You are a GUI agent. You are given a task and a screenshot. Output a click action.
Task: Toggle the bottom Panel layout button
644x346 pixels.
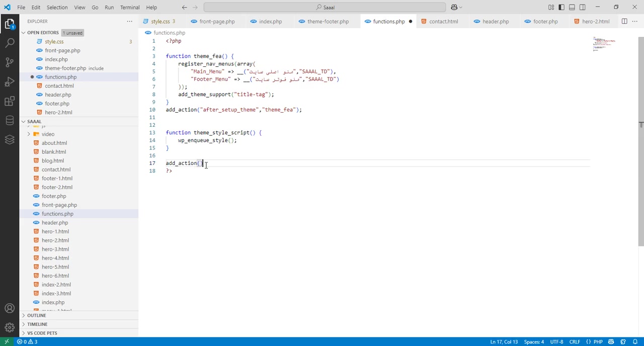tap(572, 7)
